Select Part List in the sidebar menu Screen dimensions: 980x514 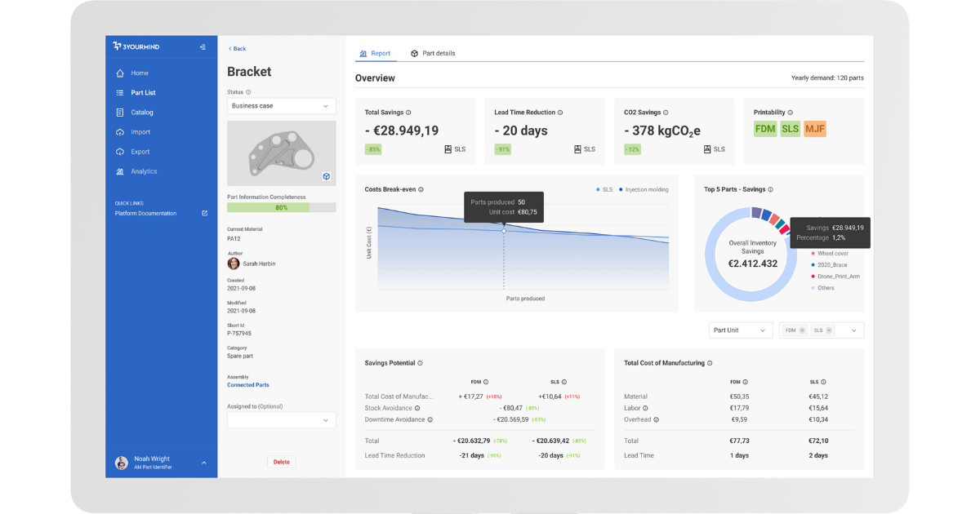point(142,93)
